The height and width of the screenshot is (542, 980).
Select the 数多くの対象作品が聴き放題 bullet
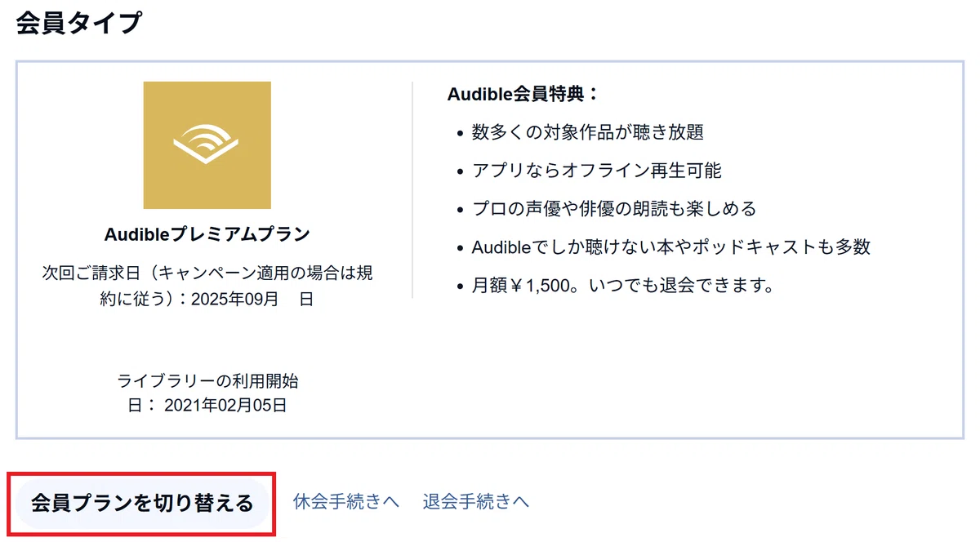[588, 132]
